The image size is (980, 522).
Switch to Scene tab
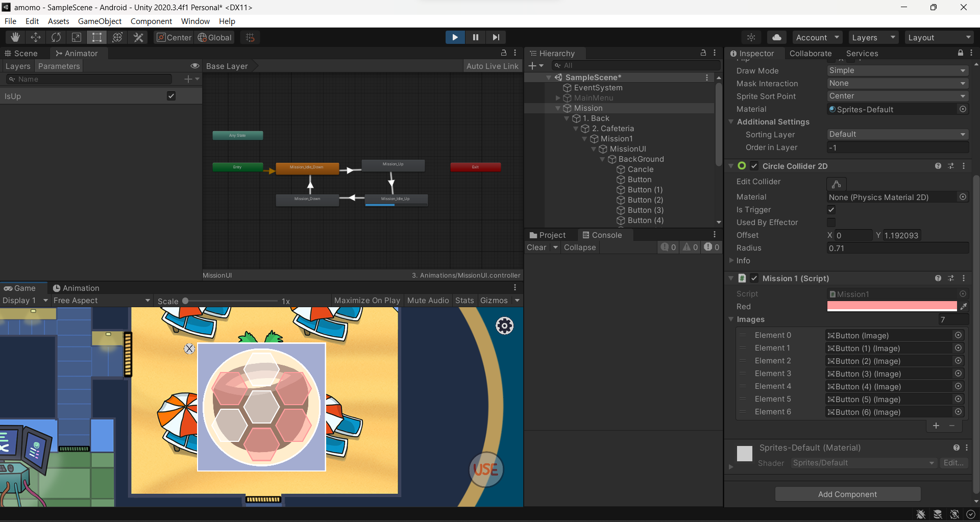point(21,53)
